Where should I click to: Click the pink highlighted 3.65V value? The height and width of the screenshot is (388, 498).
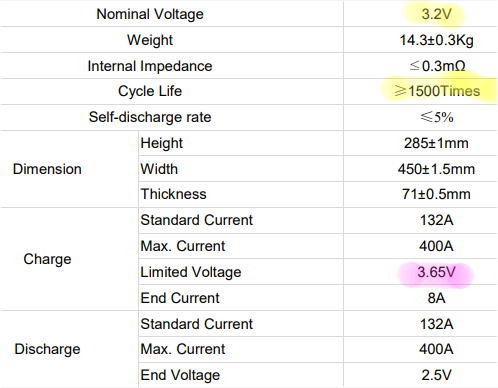pyautogui.click(x=436, y=272)
